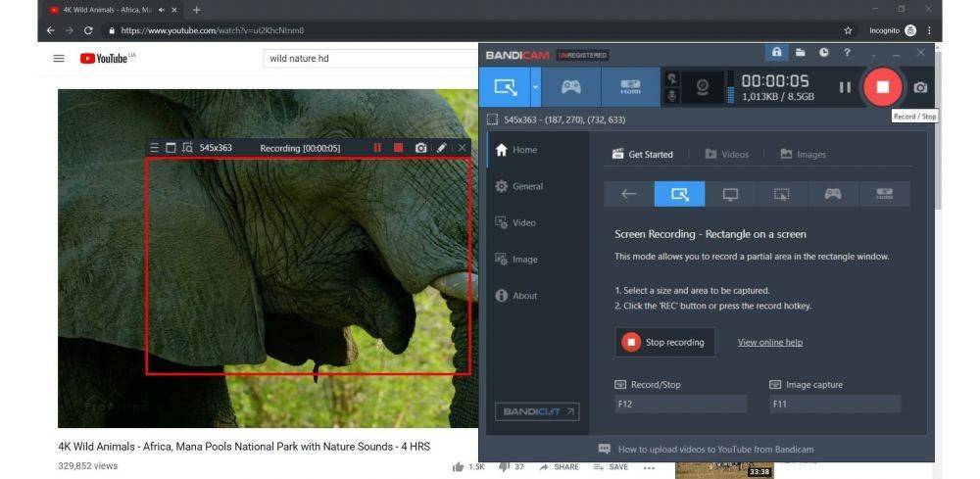The image size is (980, 479).
Task: Switch to Bandicam game recording mode
Action: coord(570,87)
